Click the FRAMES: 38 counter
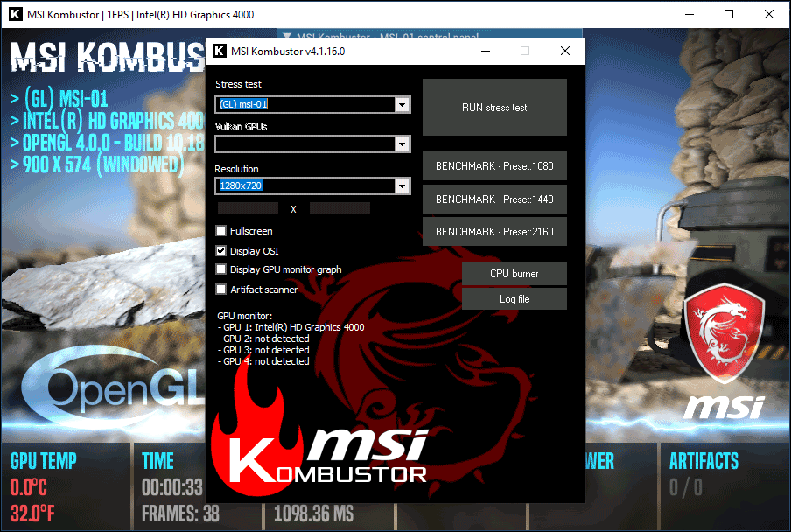This screenshot has height=532, width=791. [180, 514]
